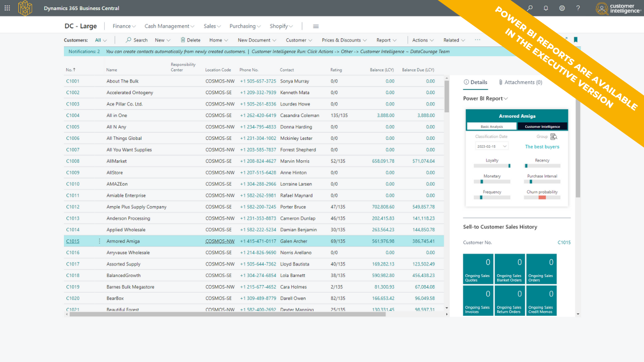Open Ongoing Sales Quotes tile
The height and width of the screenshot is (362, 644).
[478, 268]
